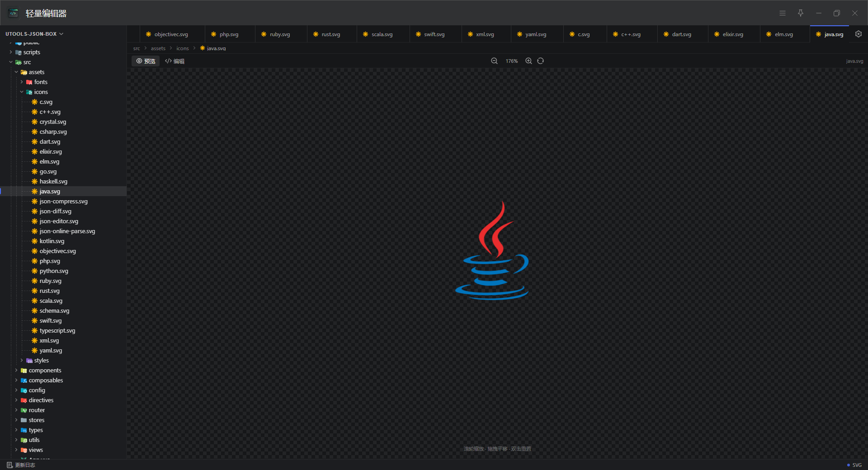This screenshot has width=868, height=470.
Task: Click the 176% zoom level value
Action: click(512, 61)
